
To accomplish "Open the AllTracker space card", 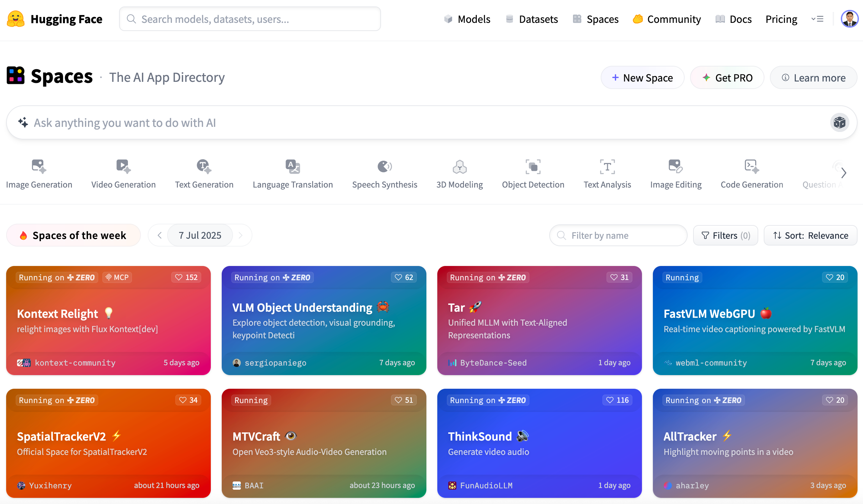I will tap(755, 443).
